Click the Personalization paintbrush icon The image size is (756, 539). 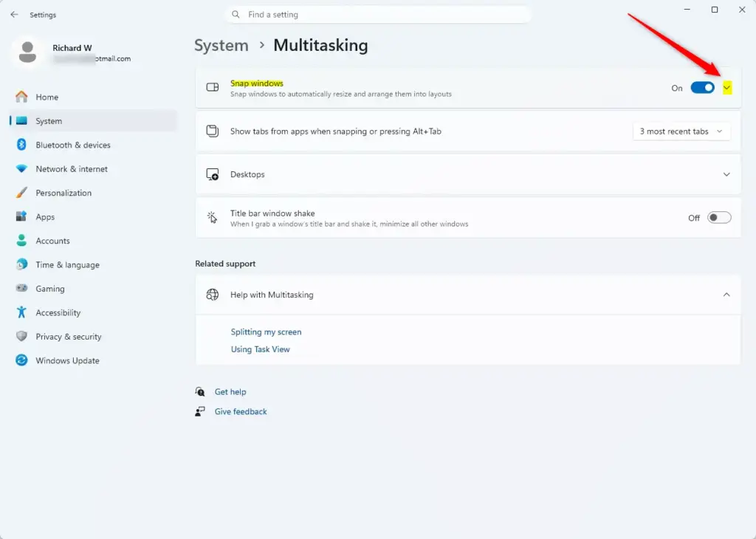(x=21, y=193)
